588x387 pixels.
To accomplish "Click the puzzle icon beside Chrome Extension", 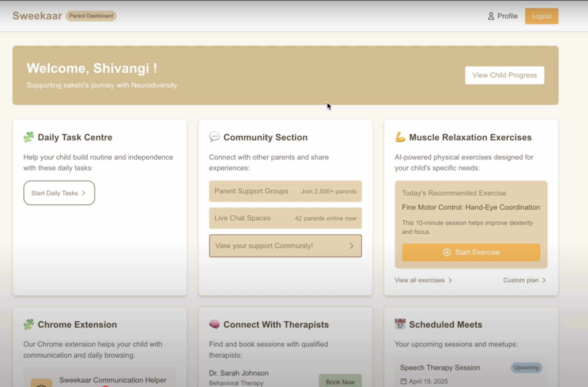I will [29, 324].
